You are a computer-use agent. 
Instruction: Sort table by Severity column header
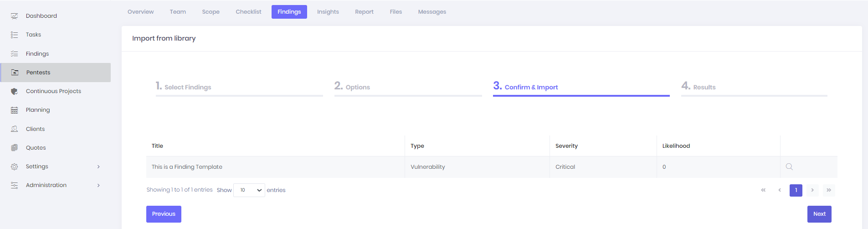[x=566, y=146]
